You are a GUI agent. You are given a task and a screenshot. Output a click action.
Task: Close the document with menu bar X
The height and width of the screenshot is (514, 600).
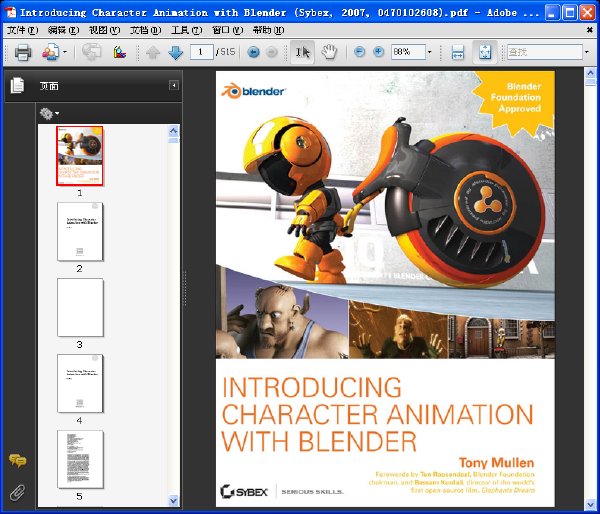pyautogui.click(x=590, y=30)
